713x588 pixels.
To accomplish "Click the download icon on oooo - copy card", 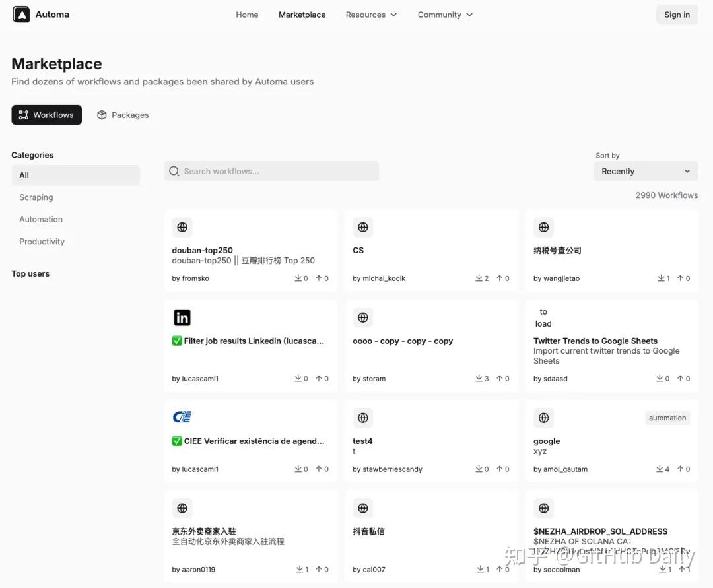I will (479, 379).
